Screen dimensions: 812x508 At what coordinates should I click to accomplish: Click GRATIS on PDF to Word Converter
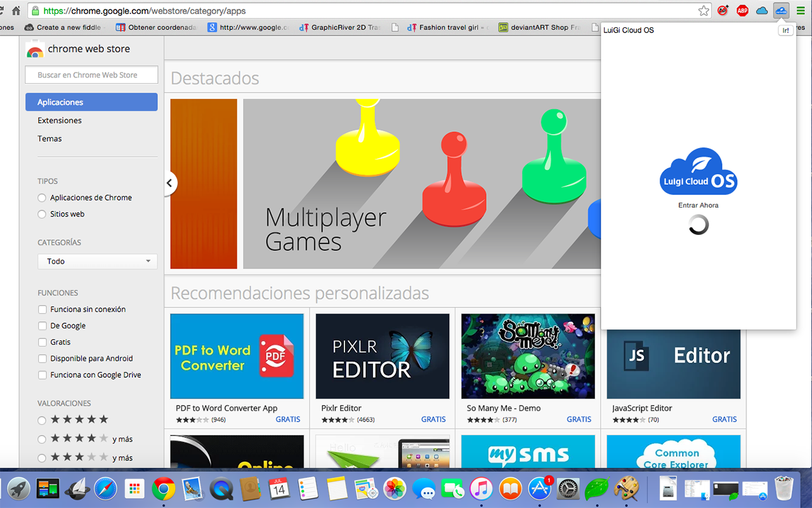288,419
